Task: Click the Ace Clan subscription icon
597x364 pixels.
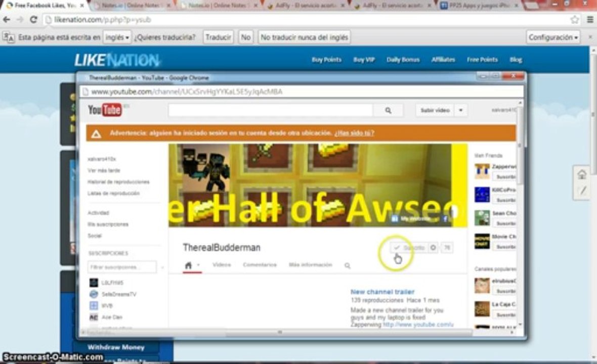Action: (94, 317)
